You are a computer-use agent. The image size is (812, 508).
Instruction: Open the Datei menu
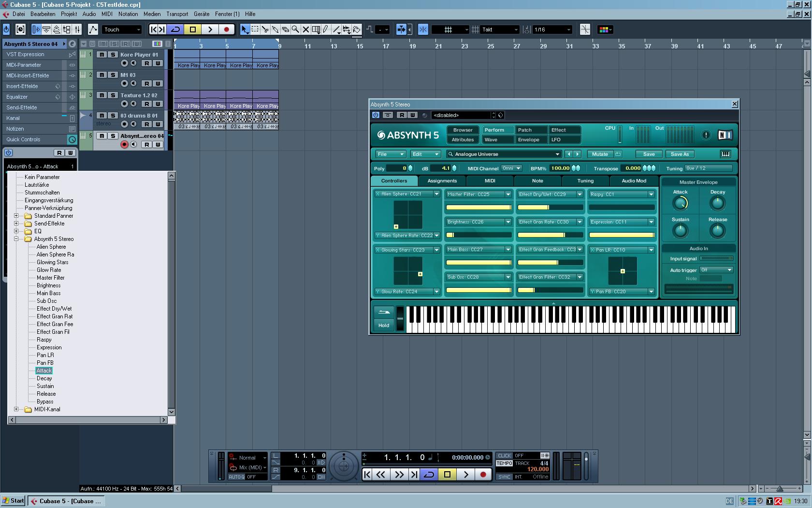[x=19, y=14]
